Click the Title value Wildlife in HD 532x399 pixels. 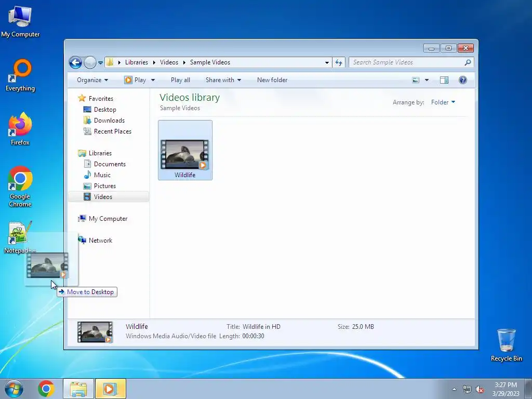tap(262, 327)
